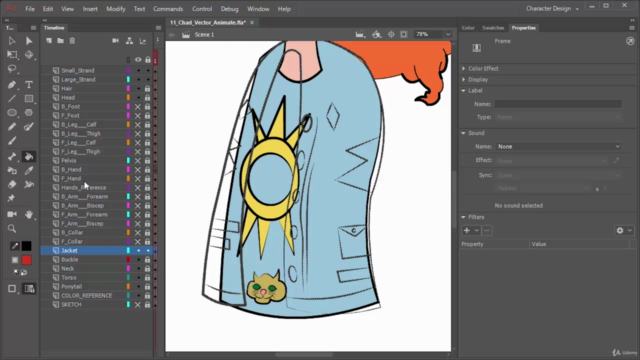Toggle visibility of F_Collar layer

(x=138, y=242)
